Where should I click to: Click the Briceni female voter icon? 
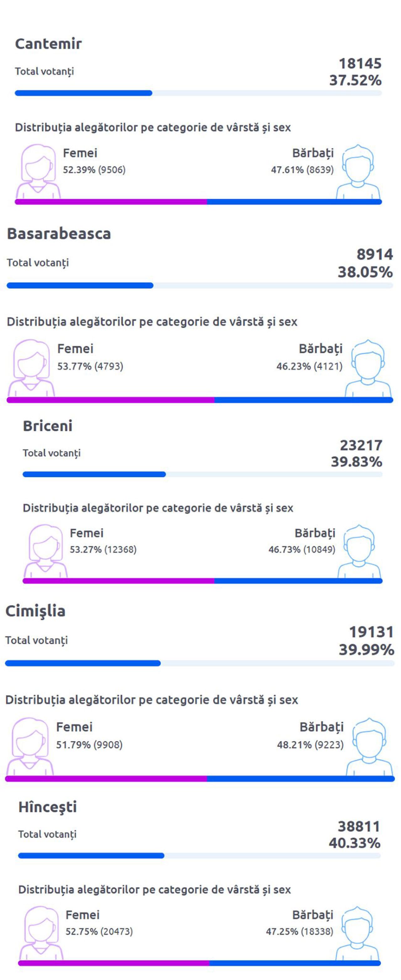(46, 552)
